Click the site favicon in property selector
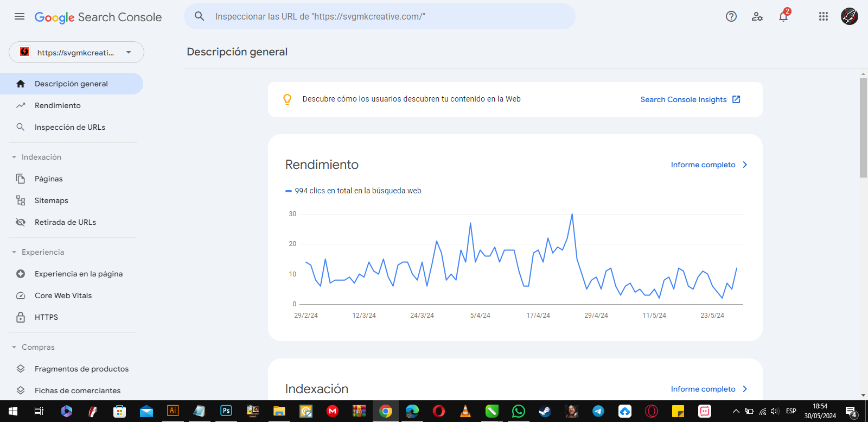The width and height of the screenshot is (868, 422). click(24, 52)
